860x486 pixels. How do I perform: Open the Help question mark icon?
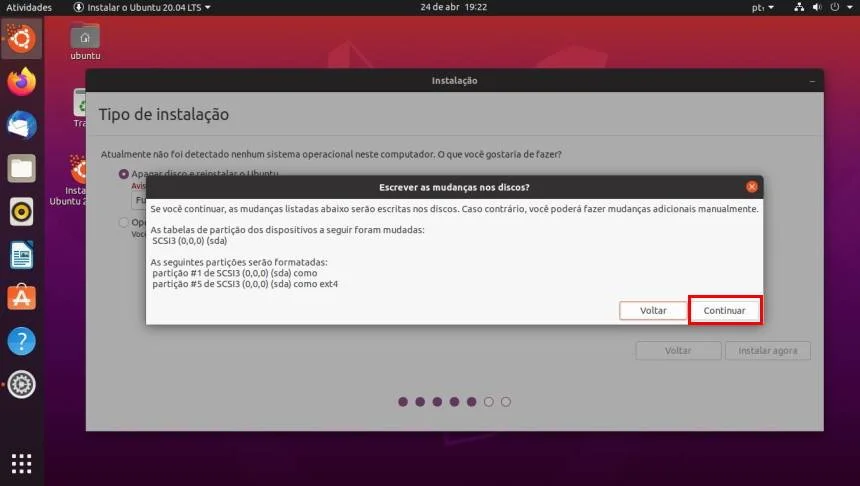(x=21, y=341)
